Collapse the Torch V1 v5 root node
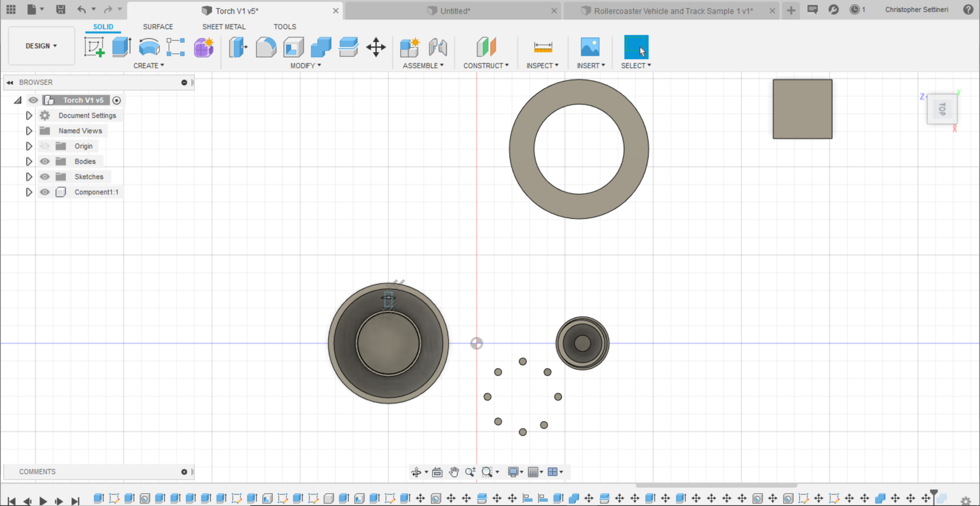 (18, 100)
